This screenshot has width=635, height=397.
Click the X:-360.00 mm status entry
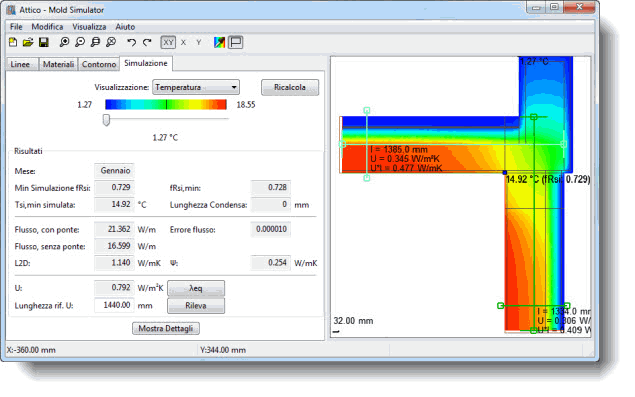[x=31, y=350]
